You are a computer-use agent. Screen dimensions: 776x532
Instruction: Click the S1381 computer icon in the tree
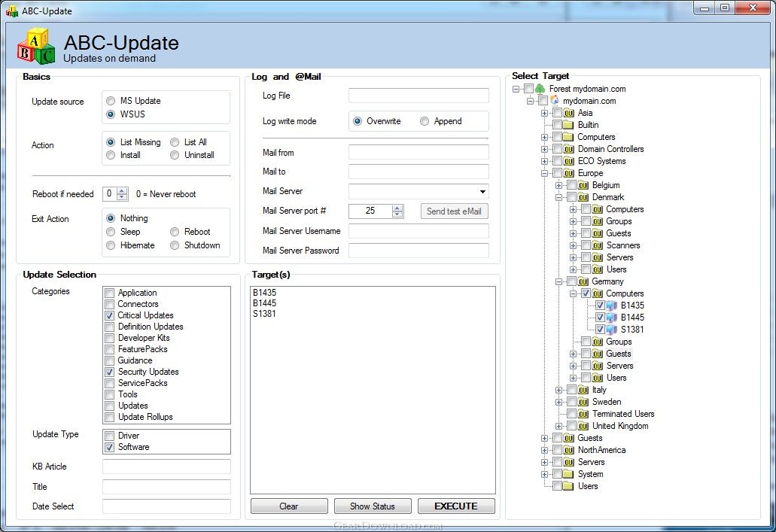[612, 330]
